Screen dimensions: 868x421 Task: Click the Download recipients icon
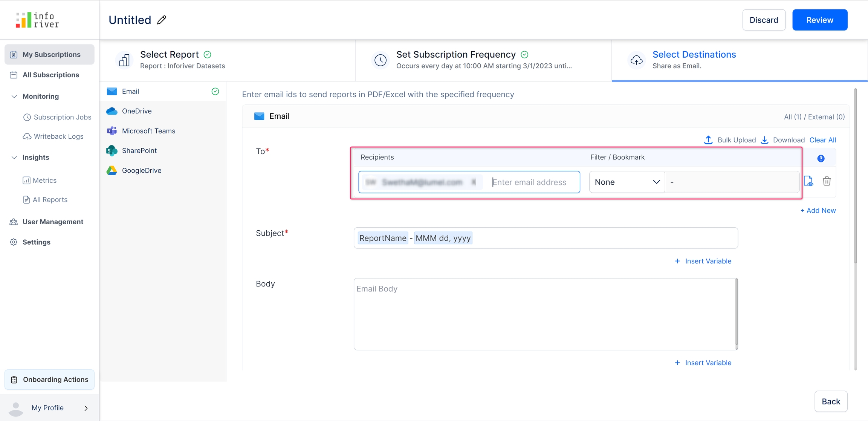point(764,140)
